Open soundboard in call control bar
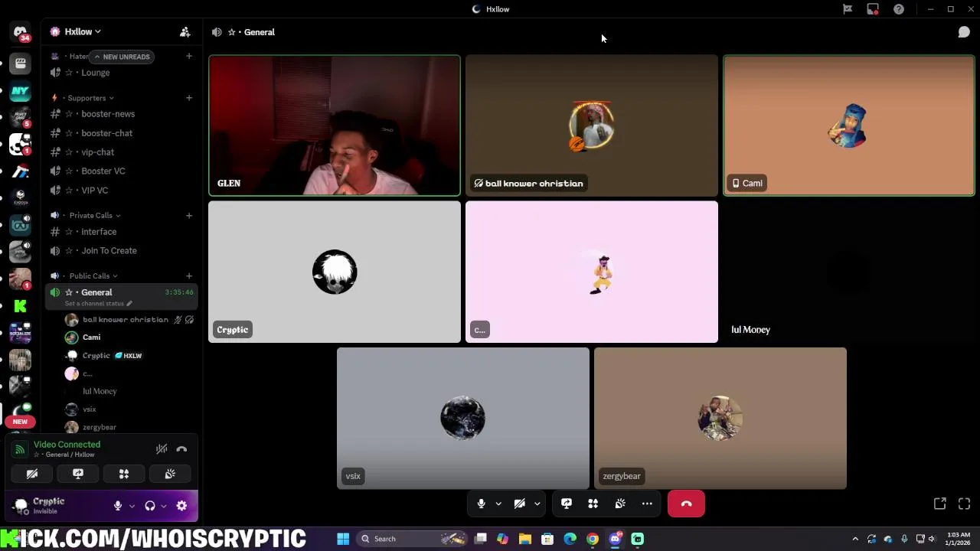 (x=620, y=504)
